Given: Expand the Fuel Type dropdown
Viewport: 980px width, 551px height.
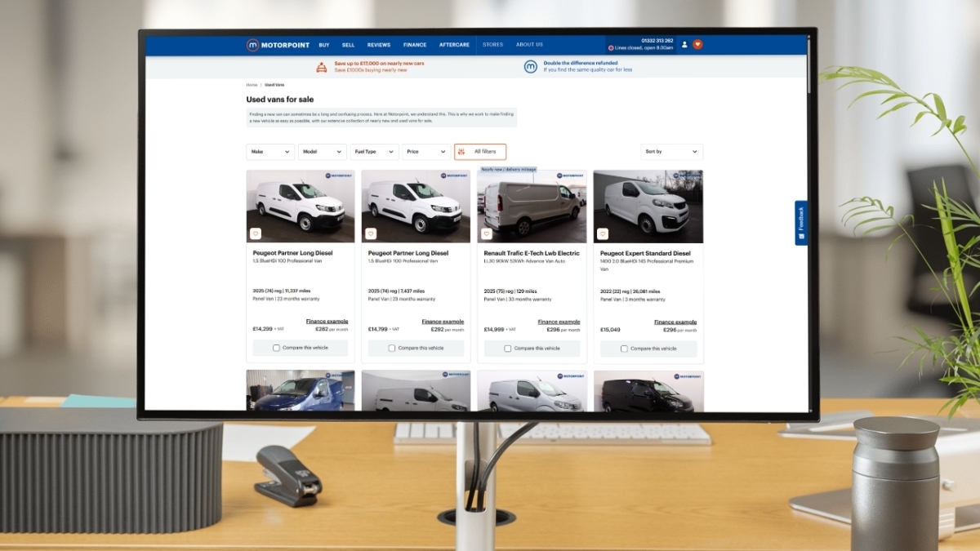Looking at the screenshot, I should click(374, 152).
